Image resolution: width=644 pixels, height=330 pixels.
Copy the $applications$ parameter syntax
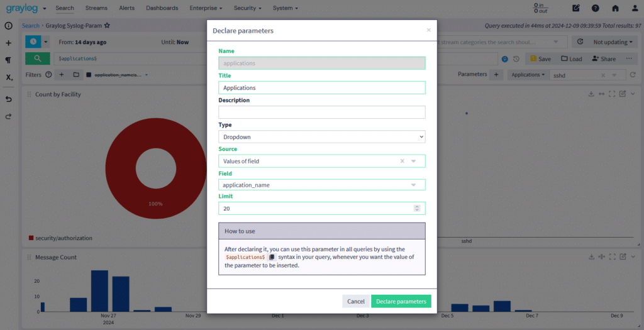272,258
